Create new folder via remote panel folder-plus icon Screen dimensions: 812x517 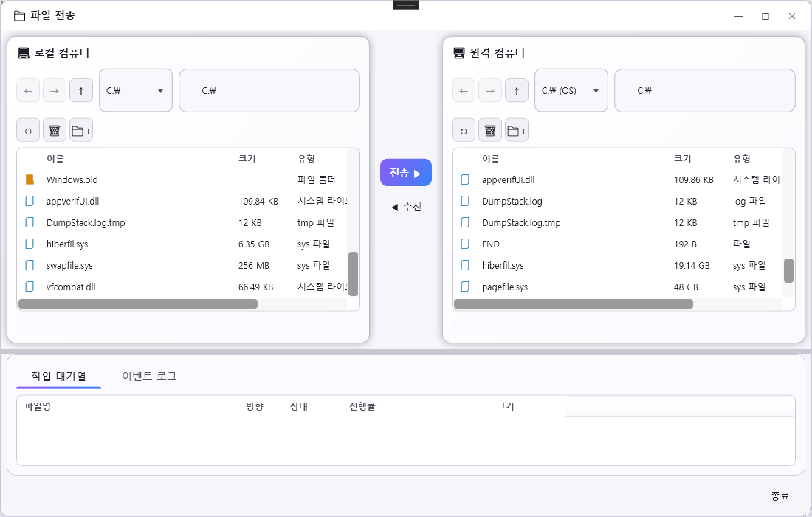point(516,129)
